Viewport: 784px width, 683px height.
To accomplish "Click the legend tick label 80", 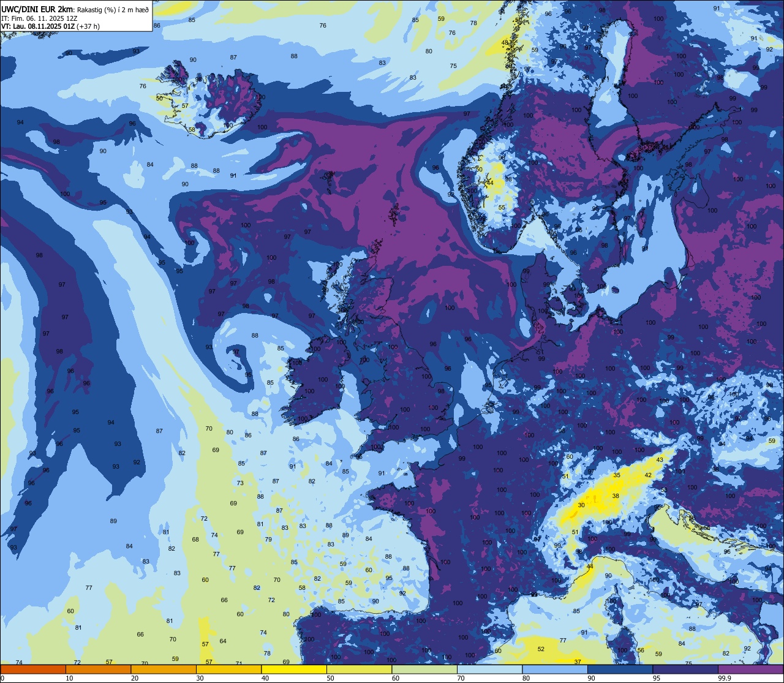I will pos(526,678).
